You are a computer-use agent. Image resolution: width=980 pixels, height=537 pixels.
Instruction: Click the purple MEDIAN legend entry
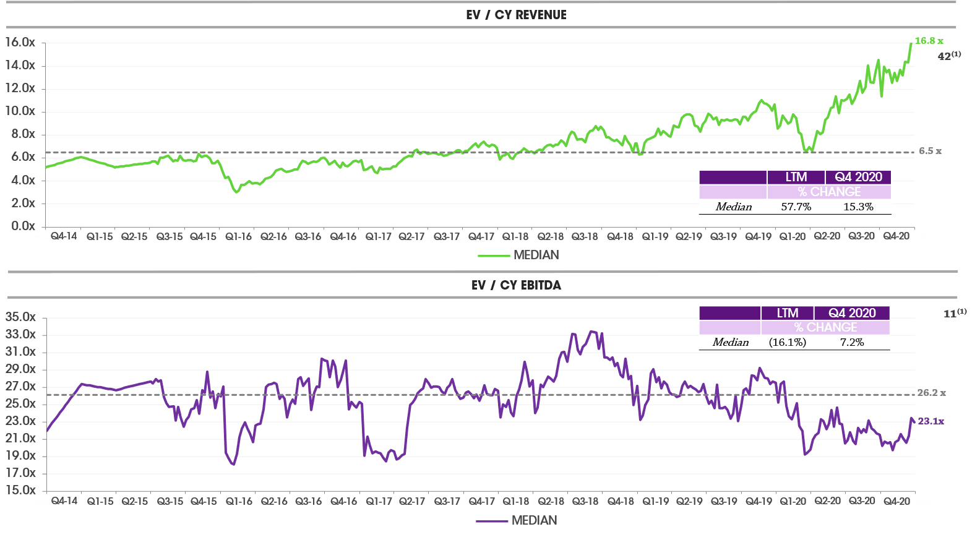tap(517, 520)
